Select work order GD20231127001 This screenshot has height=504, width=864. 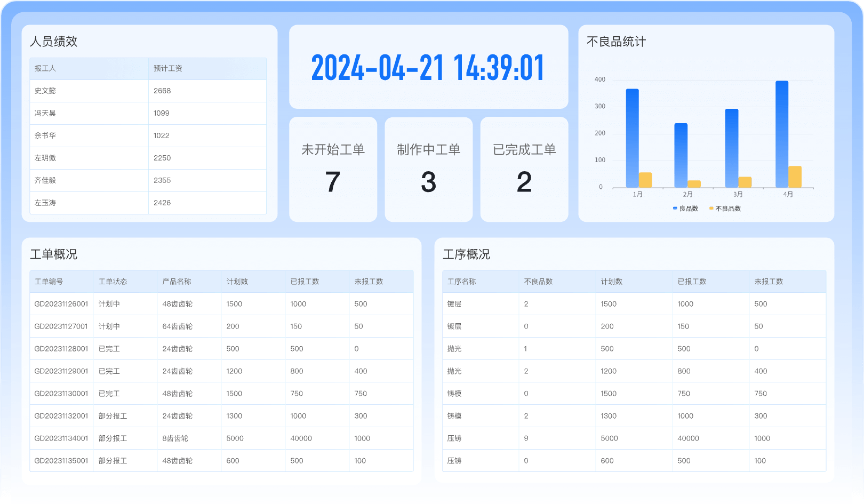61,326
